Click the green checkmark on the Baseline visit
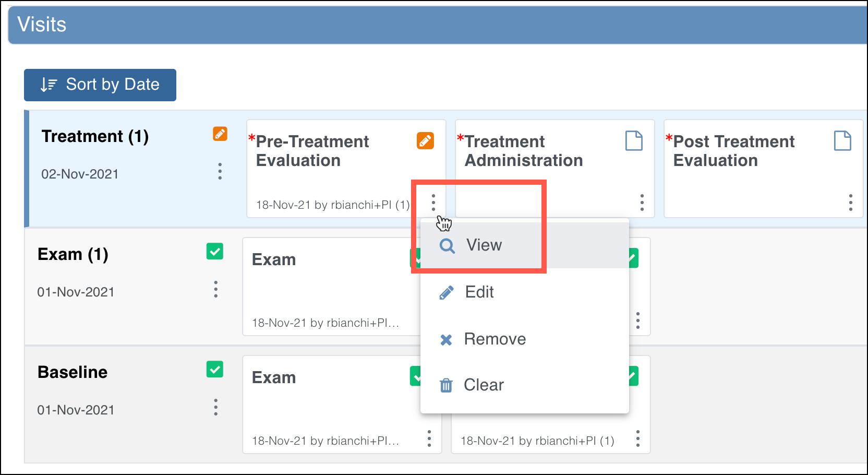The width and height of the screenshot is (868, 475). click(215, 370)
